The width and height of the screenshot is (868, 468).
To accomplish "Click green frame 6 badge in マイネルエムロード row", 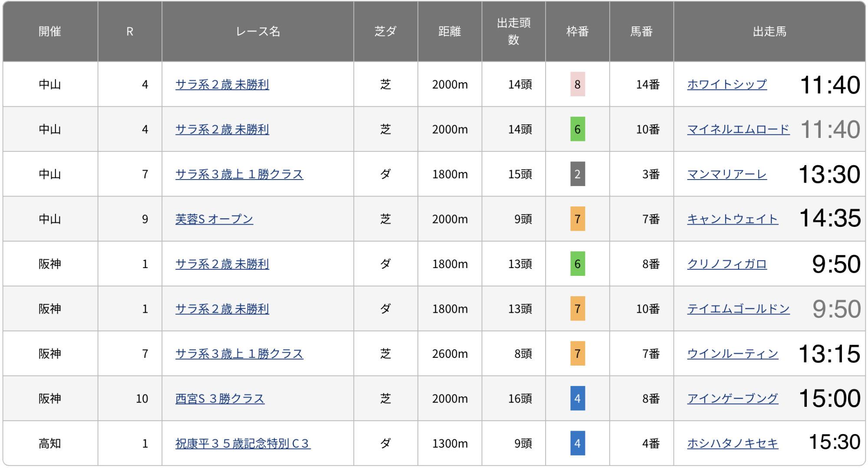I will (578, 129).
